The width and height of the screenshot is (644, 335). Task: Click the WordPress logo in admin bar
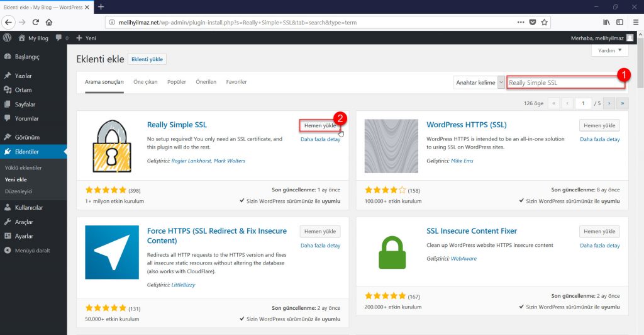8,38
